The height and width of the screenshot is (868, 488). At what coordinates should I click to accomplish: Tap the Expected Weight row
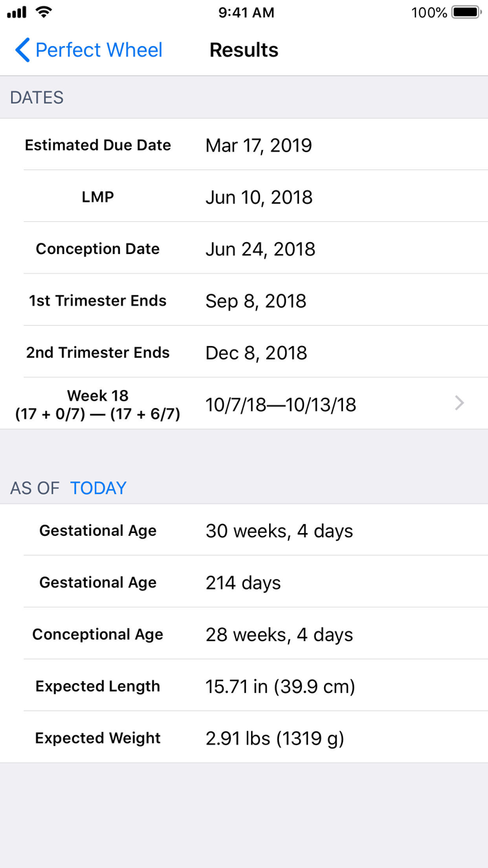(x=244, y=738)
